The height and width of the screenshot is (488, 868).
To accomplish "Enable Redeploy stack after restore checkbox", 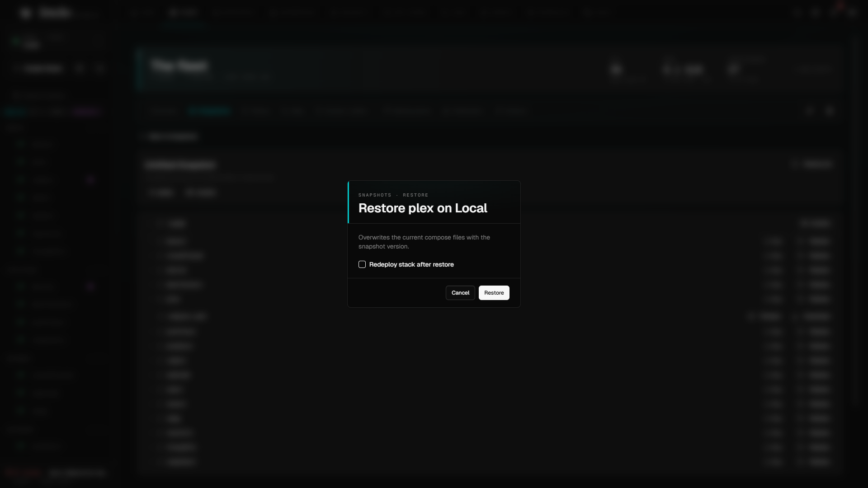I will point(362,264).
